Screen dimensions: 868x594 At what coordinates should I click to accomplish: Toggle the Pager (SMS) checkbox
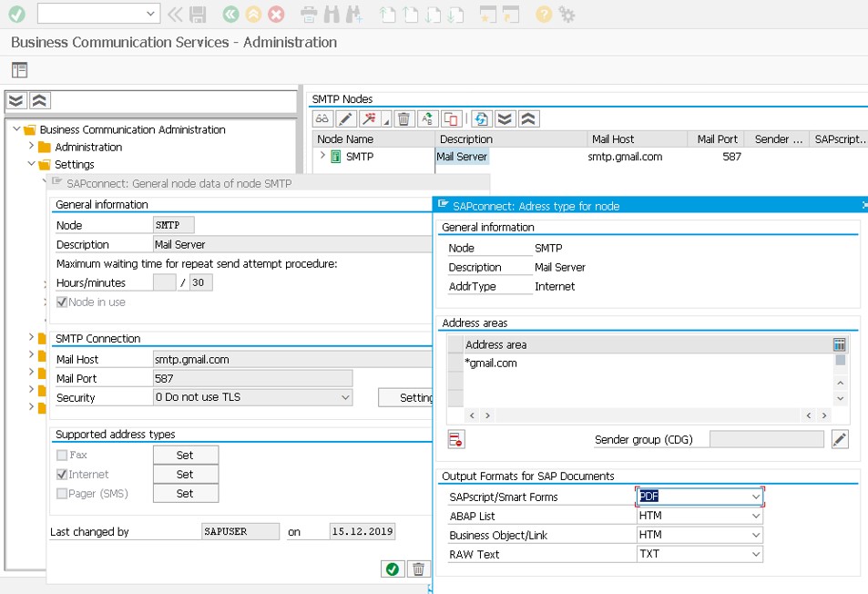[x=62, y=493]
